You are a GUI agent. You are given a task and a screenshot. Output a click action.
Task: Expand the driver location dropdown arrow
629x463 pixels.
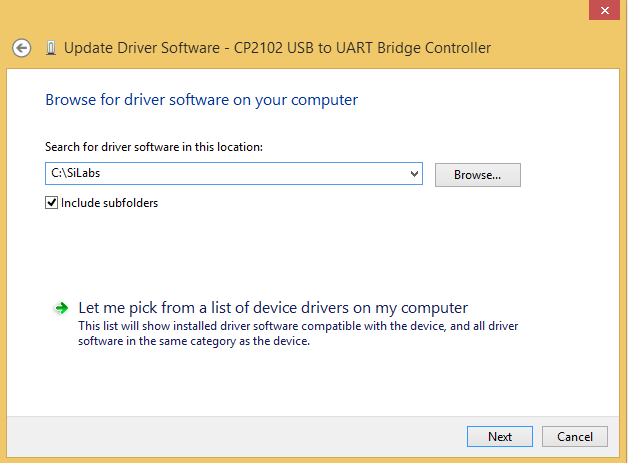tap(414, 174)
